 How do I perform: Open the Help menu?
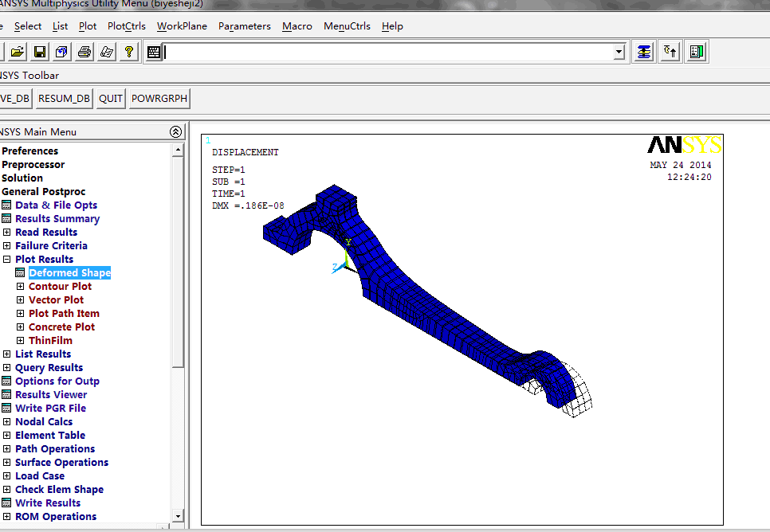[392, 26]
